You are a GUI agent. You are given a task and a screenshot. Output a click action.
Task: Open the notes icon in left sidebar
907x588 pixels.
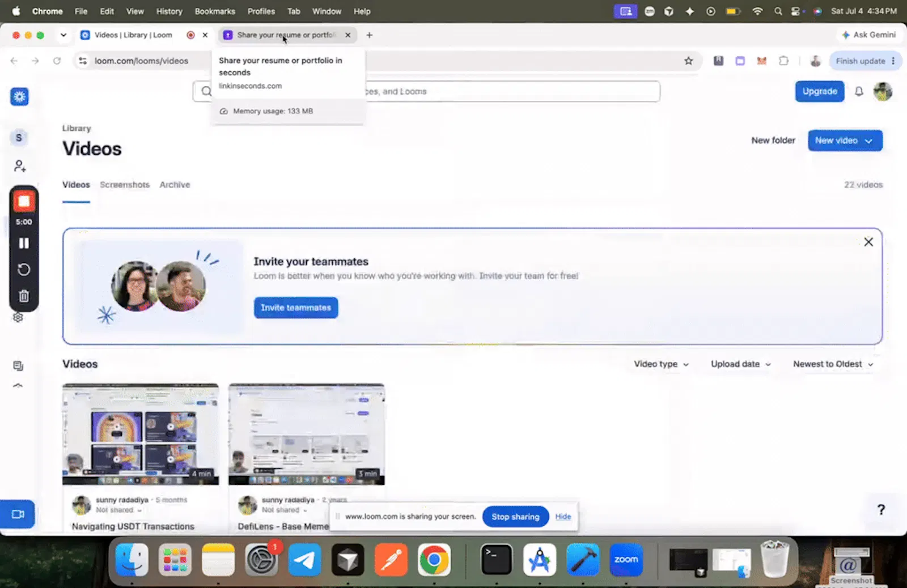(18, 366)
